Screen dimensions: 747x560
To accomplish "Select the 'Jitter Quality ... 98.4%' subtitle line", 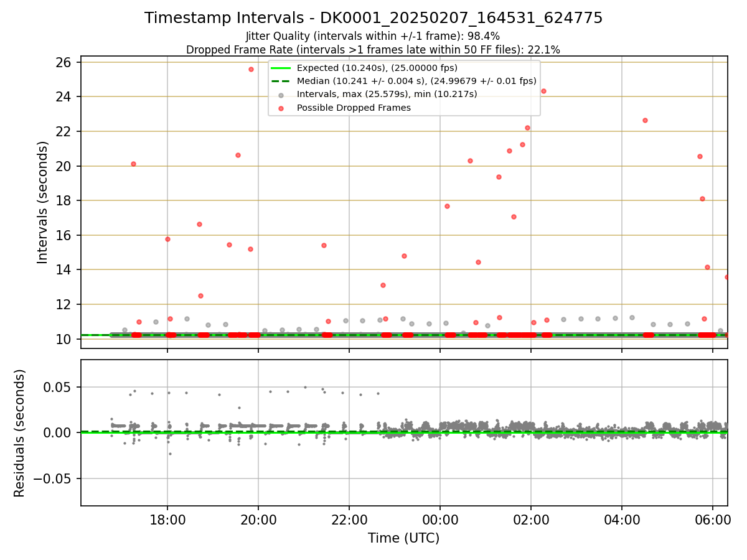I will tap(373, 37).
